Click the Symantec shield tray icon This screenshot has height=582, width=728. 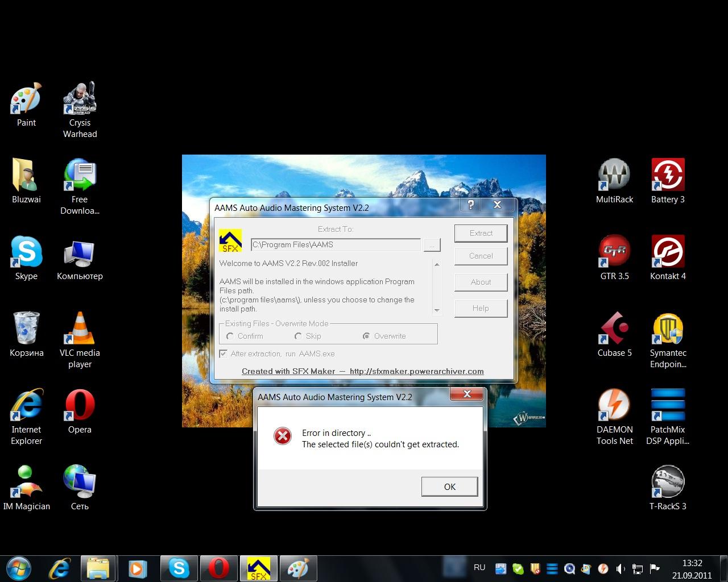coord(535,568)
